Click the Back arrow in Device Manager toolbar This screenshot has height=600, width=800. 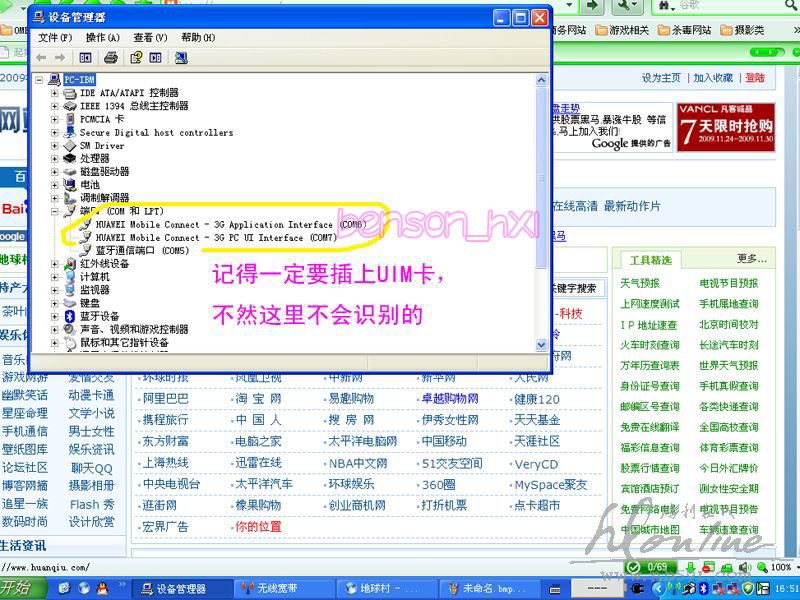(x=43, y=58)
